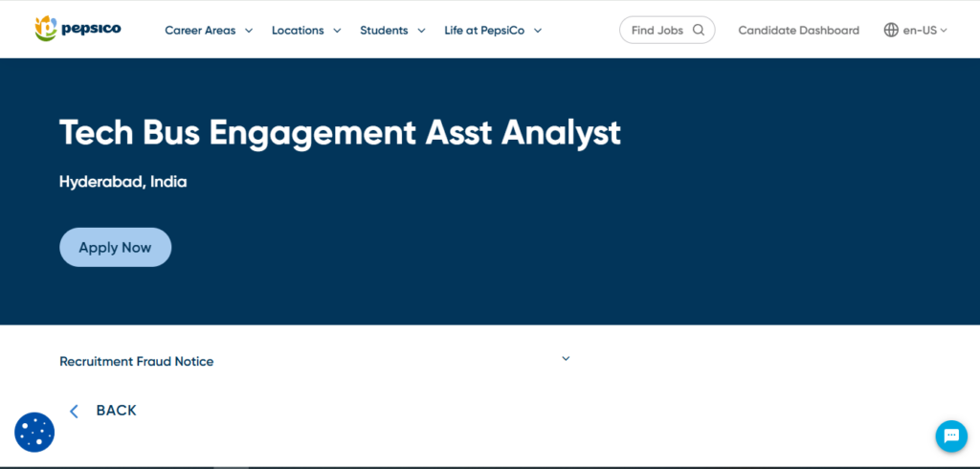Click the Tech Bus Engagement Asst Analyst heading
Image resolution: width=980 pixels, height=469 pixels.
[x=340, y=133]
